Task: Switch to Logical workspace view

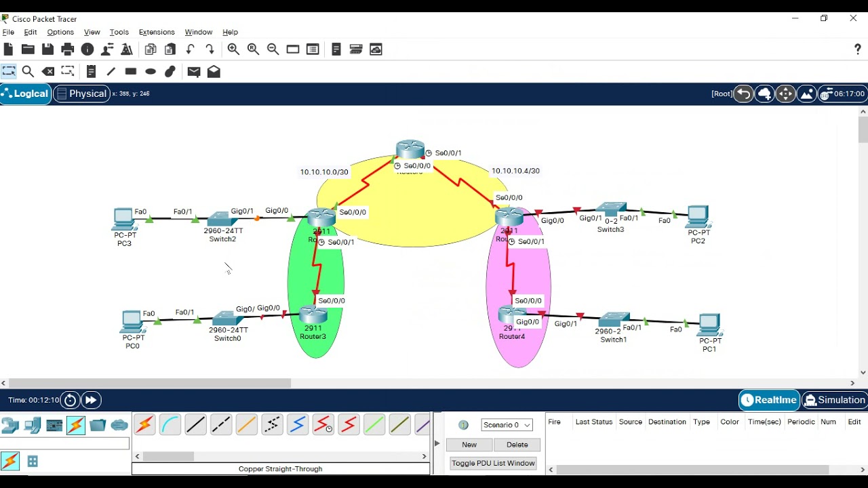Action: (26, 94)
